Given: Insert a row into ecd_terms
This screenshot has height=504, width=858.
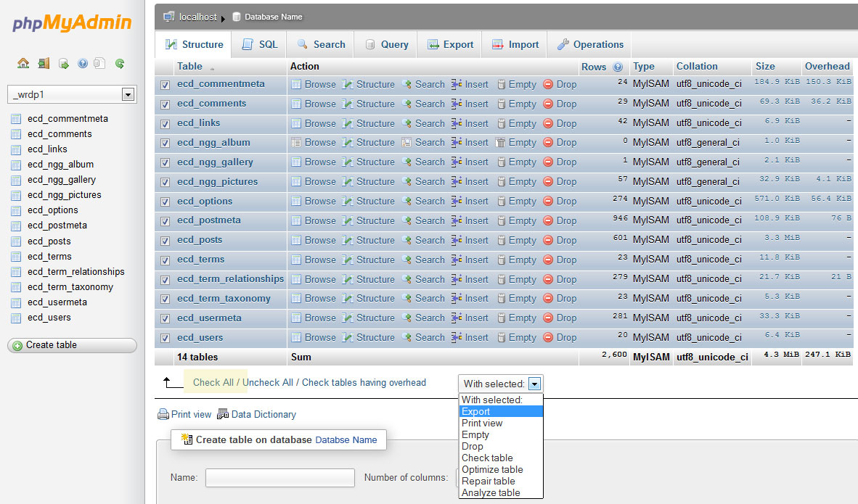Looking at the screenshot, I should (x=470, y=260).
